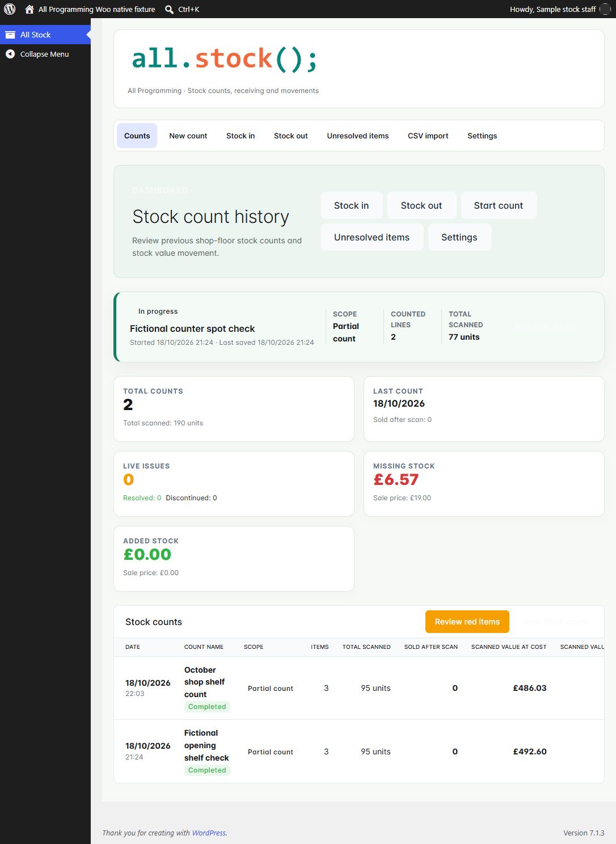The height and width of the screenshot is (844, 616).
Task: Open the Ctrl+K search command
Action: (x=188, y=9)
